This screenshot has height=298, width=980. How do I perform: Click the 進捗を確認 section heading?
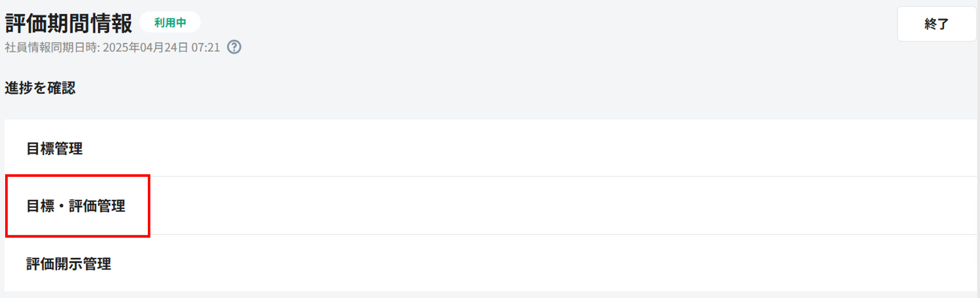pyautogui.click(x=40, y=88)
